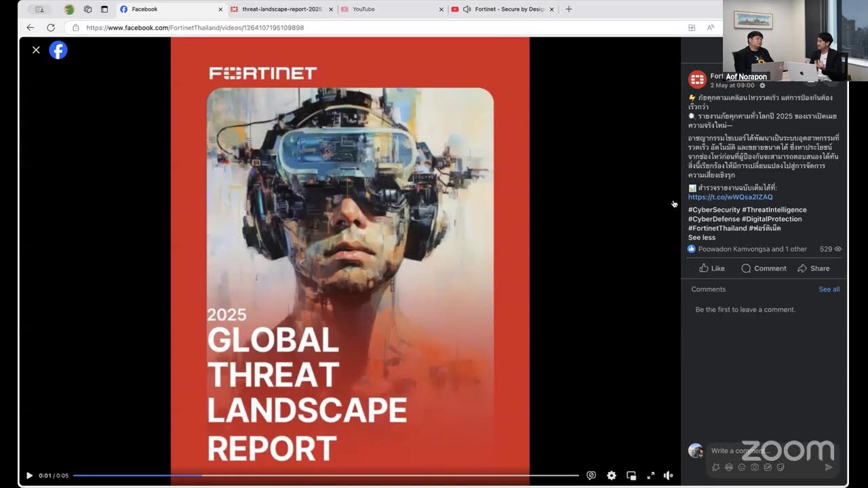
Task: Open the #DigitalProtection hashtag
Action: [x=772, y=219]
